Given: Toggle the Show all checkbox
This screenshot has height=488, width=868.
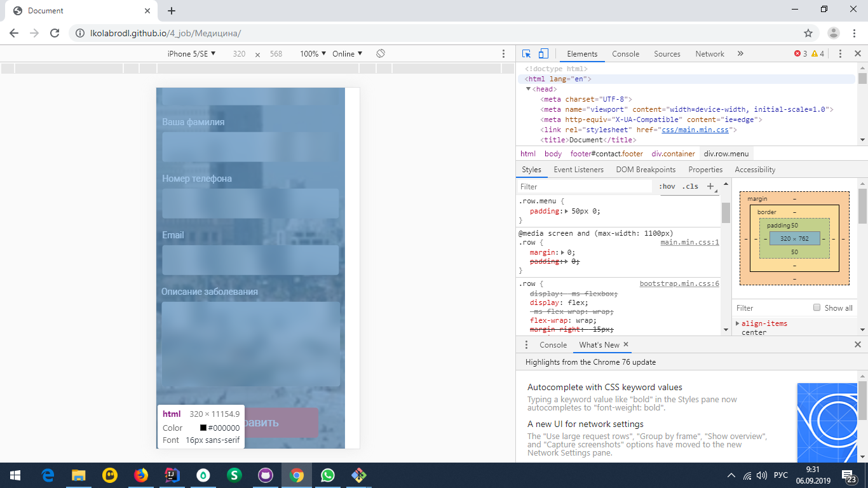Looking at the screenshot, I should coord(817,308).
